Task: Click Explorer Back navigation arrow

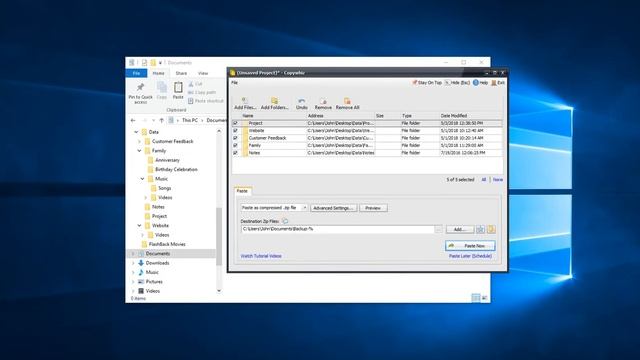Action: (133, 120)
